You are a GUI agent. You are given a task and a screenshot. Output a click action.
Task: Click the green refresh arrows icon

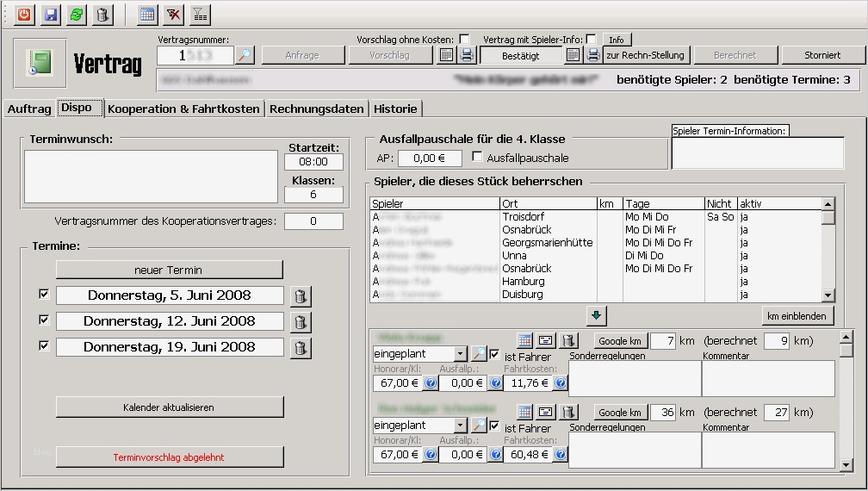[x=77, y=14]
